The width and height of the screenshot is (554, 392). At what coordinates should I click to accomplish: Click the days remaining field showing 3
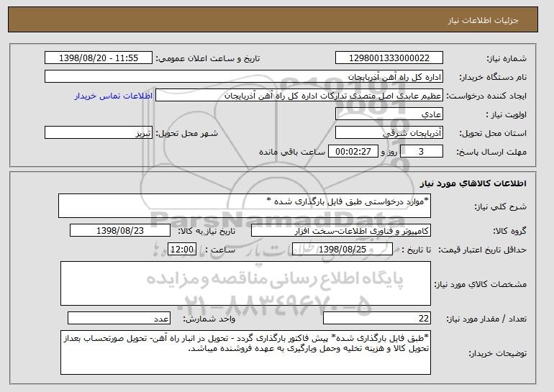pyautogui.click(x=422, y=152)
